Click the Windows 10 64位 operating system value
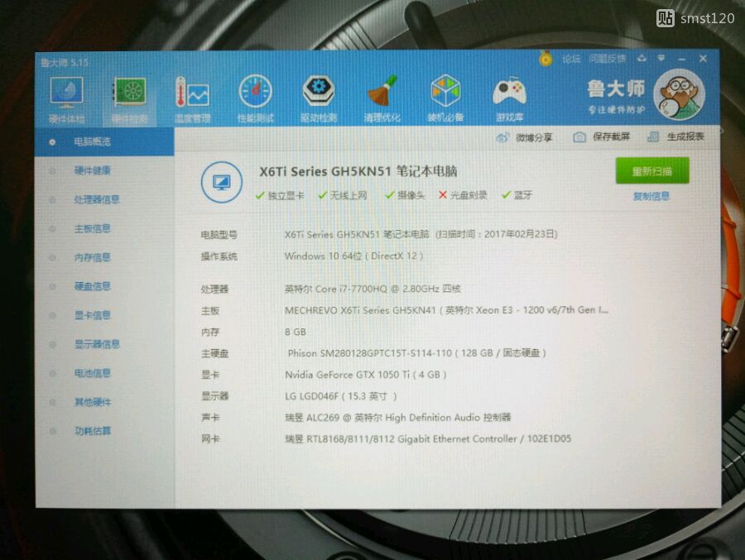 click(x=353, y=256)
